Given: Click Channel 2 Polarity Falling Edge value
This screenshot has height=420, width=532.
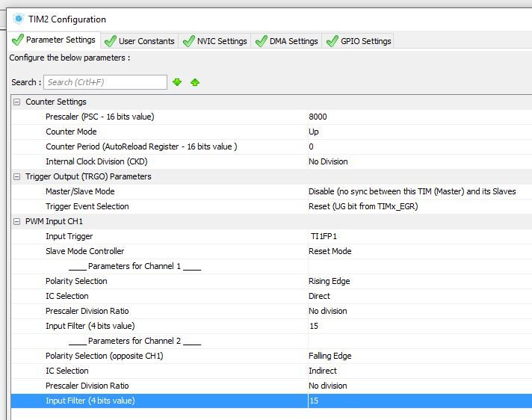Looking at the screenshot, I should tap(330, 356).
